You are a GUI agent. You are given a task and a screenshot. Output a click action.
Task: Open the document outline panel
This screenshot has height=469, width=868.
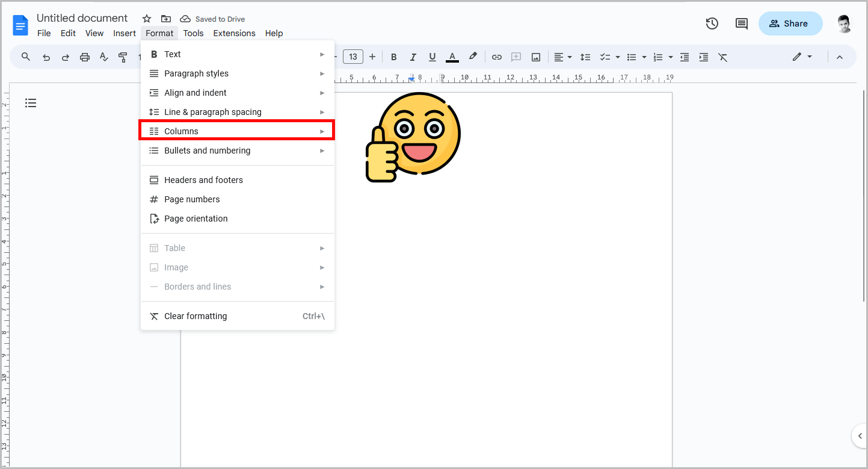[31, 103]
